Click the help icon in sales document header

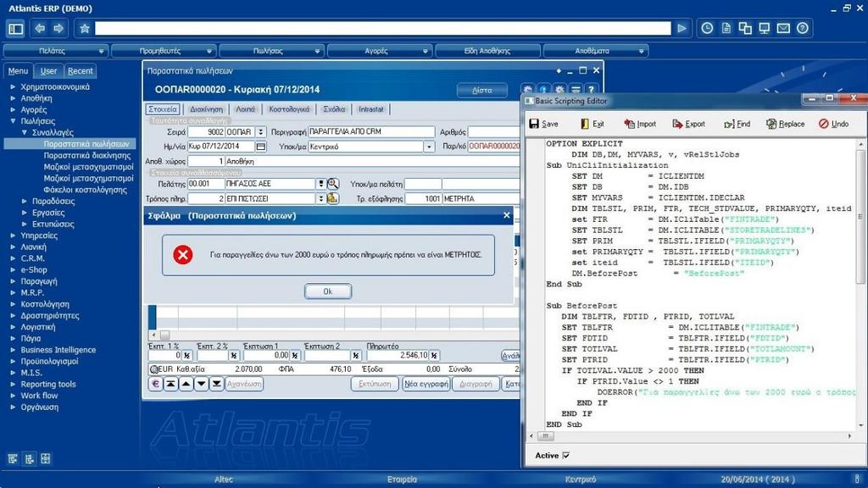pos(591,90)
